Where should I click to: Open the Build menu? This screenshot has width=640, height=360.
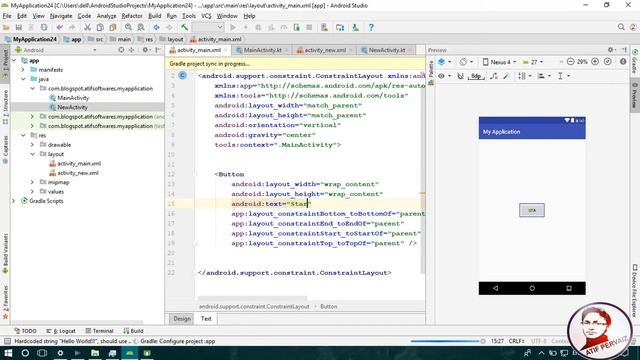point(154,16)
